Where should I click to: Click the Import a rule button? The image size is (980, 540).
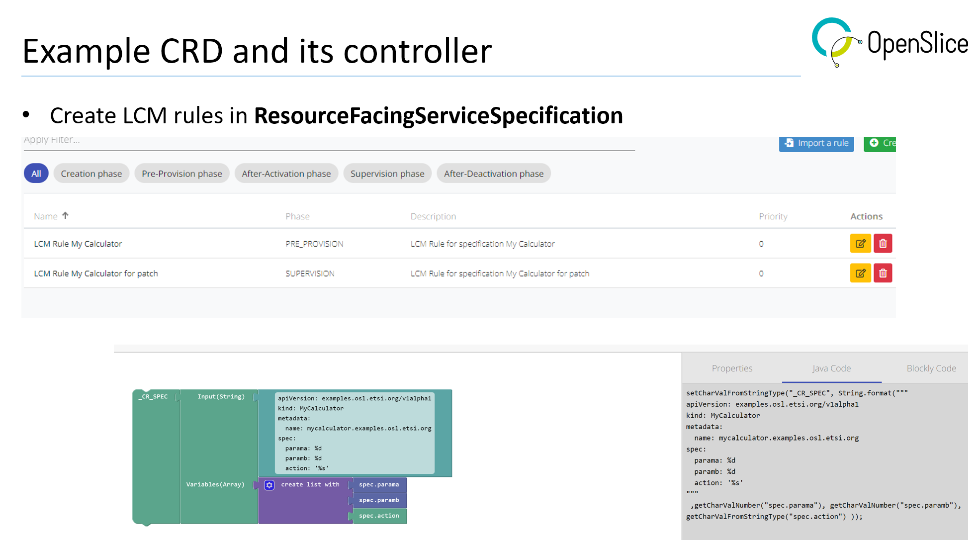(816, 143)
